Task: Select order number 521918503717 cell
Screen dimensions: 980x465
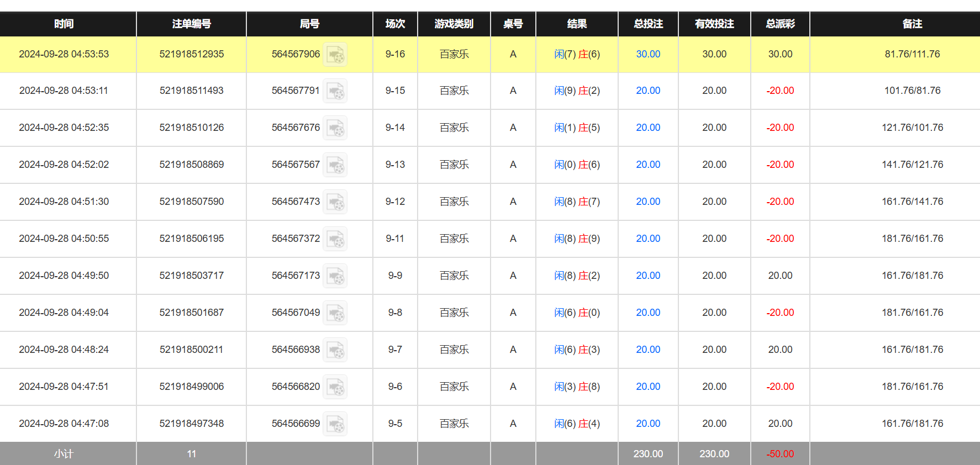Action: click(x=192, y=276)
